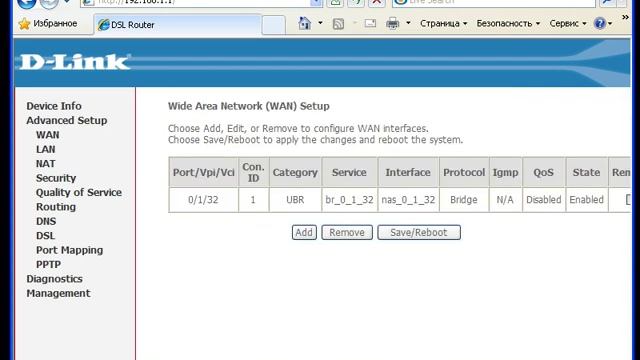The height and width of the screenshot is (360, 640).
Task: Click the UBR category cell
Action: (x=295, y=200)
